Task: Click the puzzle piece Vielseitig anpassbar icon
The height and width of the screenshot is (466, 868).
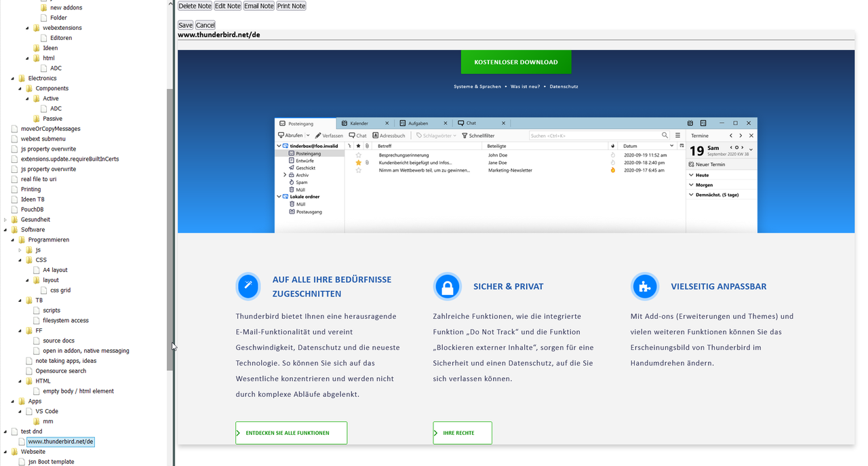Action: point(644,286)
